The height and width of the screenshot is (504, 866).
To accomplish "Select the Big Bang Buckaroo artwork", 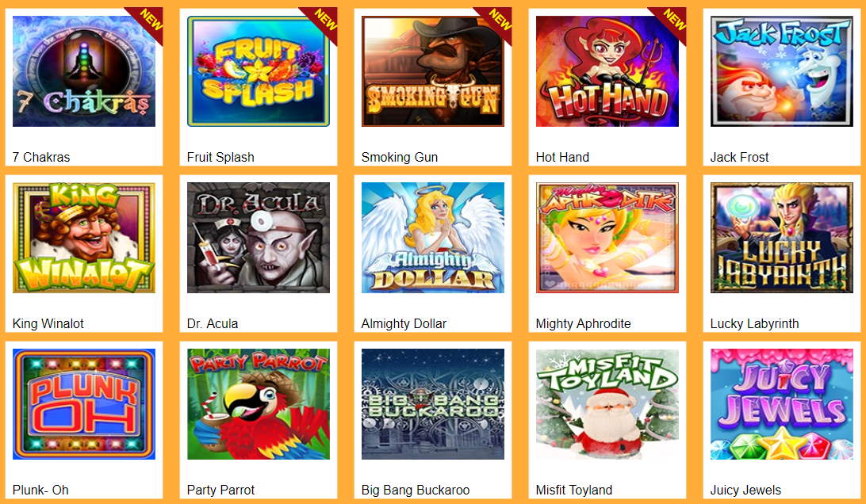I will 433,404.
